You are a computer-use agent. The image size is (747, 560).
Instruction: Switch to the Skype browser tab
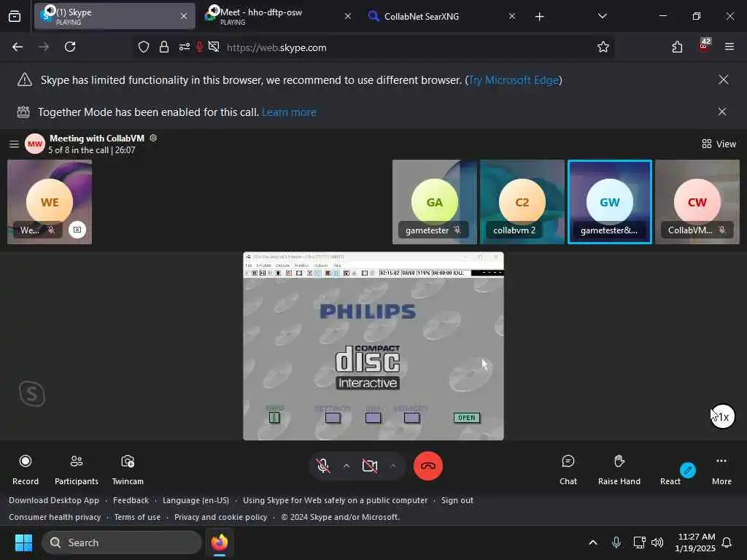click(115, 16)
